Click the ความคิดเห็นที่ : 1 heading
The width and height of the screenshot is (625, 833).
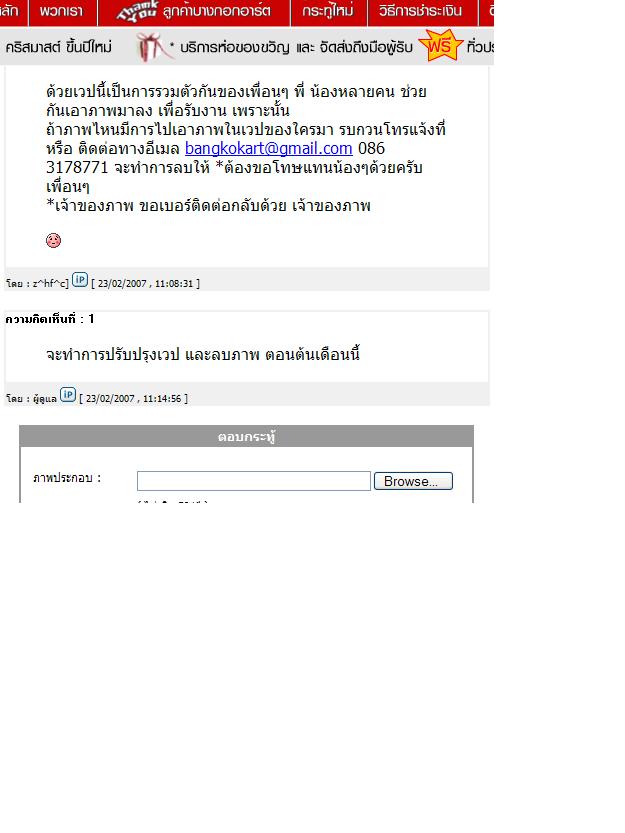[50, 319]
